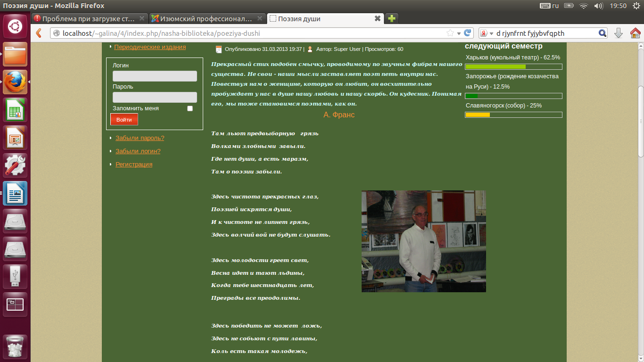The width and height of the screenshot is (644, 362).
Task: Click the poet photo thumbnail
Action: pos(424,241)
